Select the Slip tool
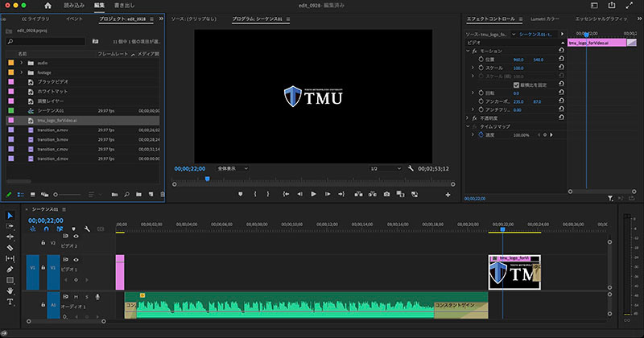The height and width of the screenshot is (338, 644). (x=10, y=258)
